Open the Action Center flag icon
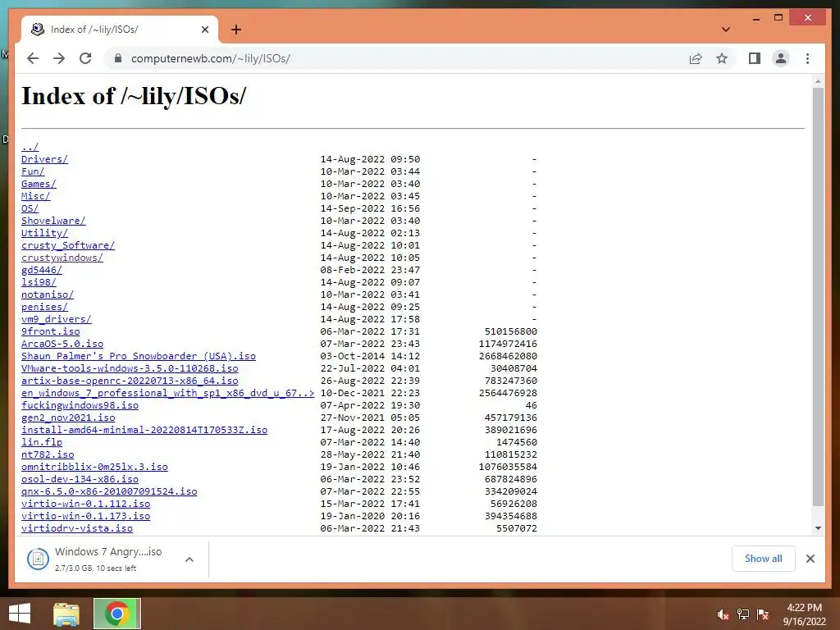Screen dimensions: 840x630 (x=763, y=614)
